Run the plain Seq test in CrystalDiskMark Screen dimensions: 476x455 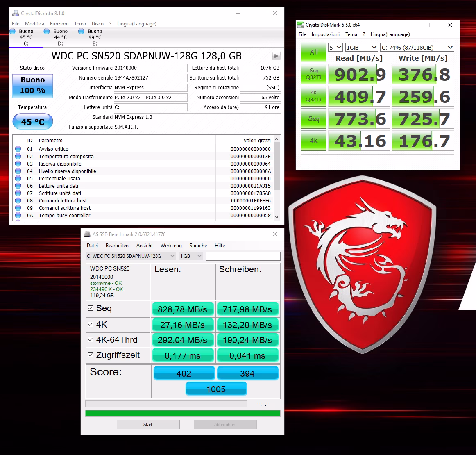pyautogui.click(x=314, y=118)
